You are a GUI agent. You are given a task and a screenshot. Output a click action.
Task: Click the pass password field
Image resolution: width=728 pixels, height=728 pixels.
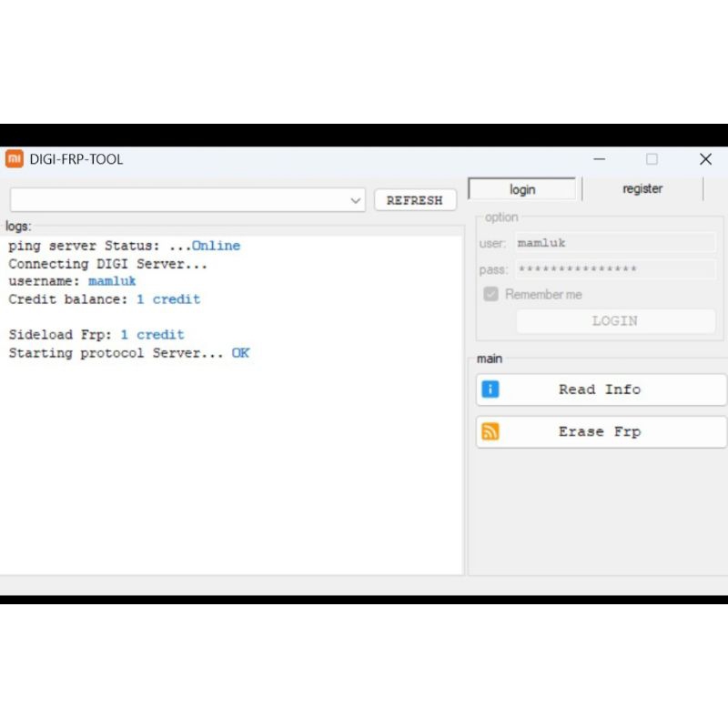click(x=615, y=268)
